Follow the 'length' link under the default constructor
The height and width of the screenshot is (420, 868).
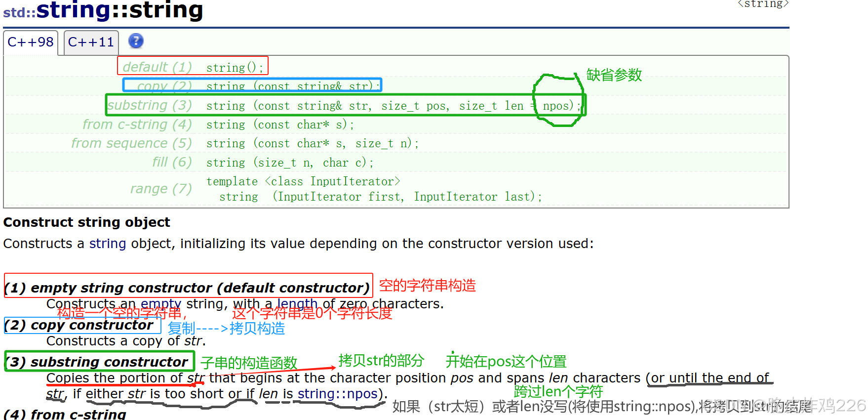[297, 303]
